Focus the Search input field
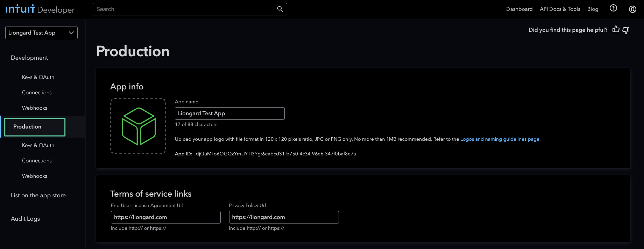Screen dimensions: 644x249 point(190,9)
